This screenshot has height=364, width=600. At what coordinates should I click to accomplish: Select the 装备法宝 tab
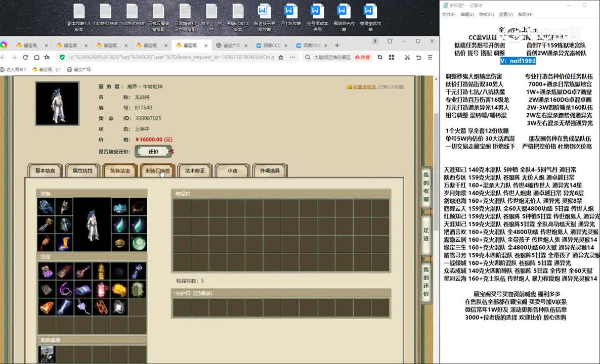click(120, 170)
